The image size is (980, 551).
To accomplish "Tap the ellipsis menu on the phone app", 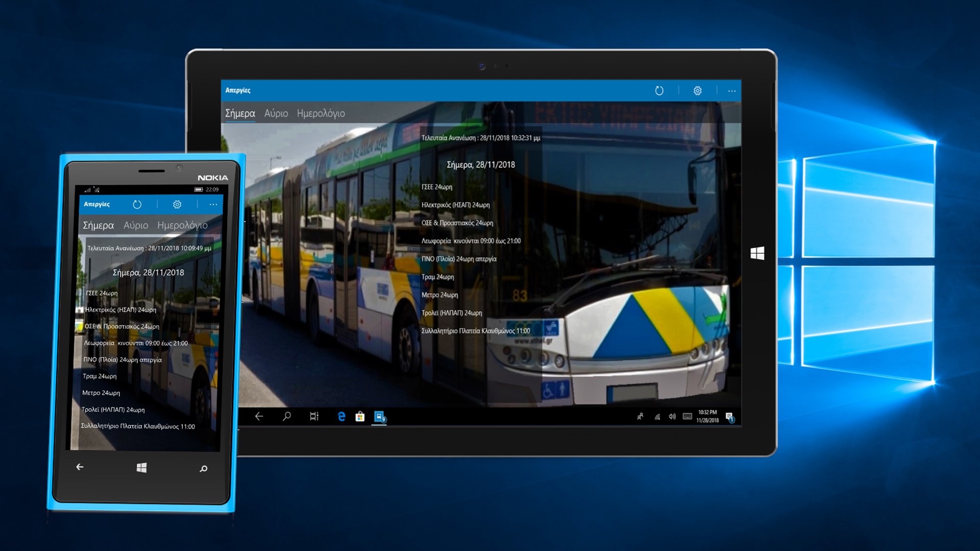I will click(213, 205).
